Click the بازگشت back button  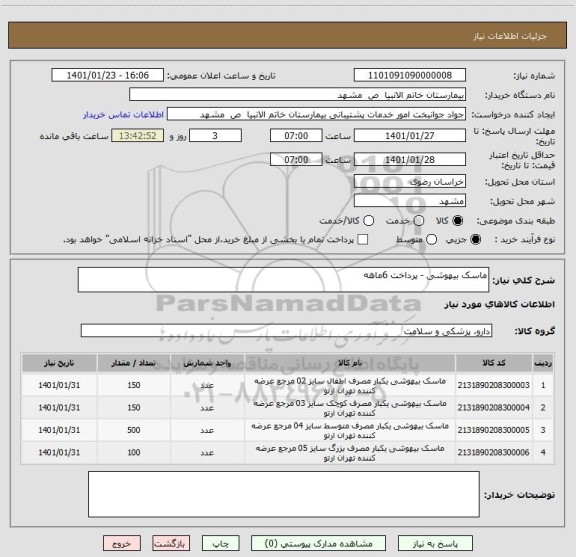pyautogui.click(x=171, y=543)
